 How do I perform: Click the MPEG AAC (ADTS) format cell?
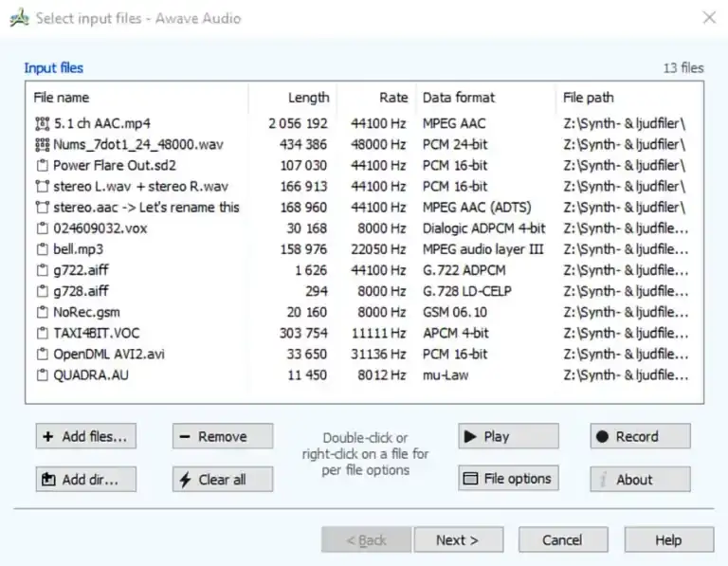pyautogui.click(x=477, y=207)
